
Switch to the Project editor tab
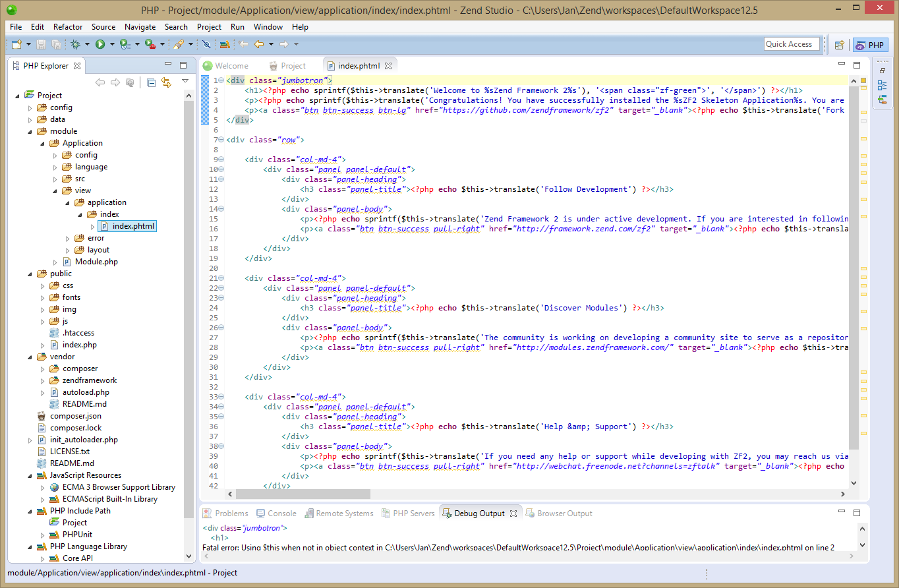pos(287,66)
